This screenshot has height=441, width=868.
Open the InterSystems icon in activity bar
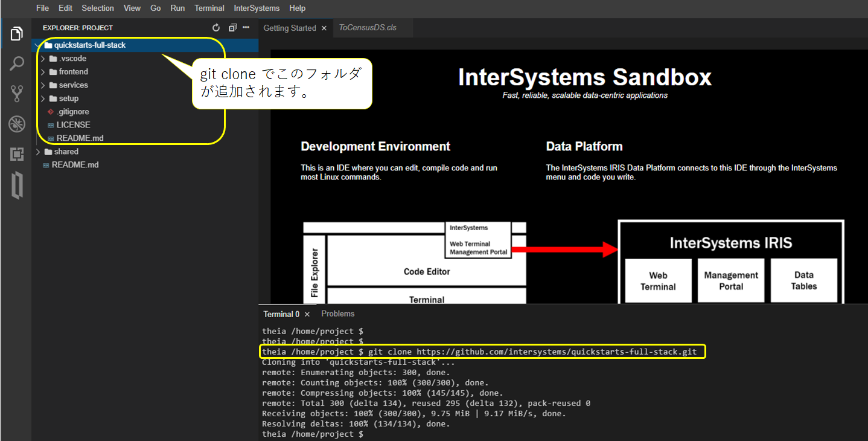point(16,185)
